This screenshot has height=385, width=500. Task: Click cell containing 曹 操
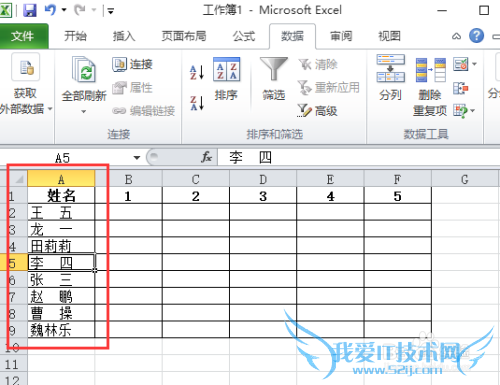point(61,313)
